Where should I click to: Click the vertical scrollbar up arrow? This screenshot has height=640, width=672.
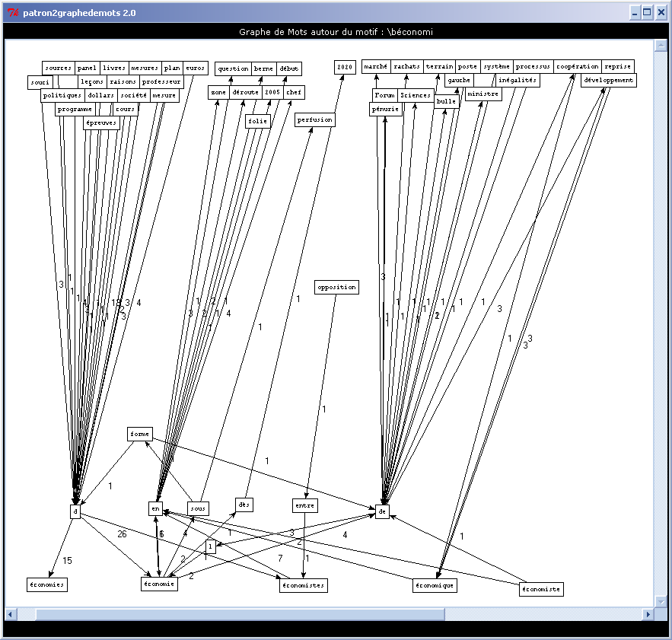pyautogui.click(x=661, y=46)
